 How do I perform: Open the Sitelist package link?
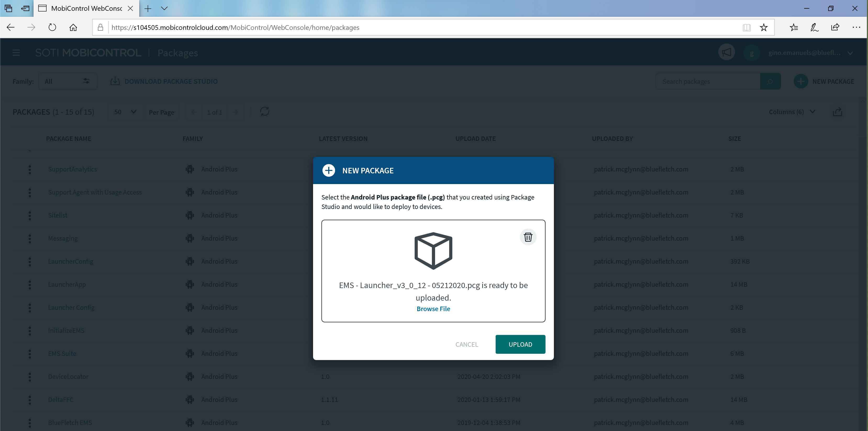58,215
